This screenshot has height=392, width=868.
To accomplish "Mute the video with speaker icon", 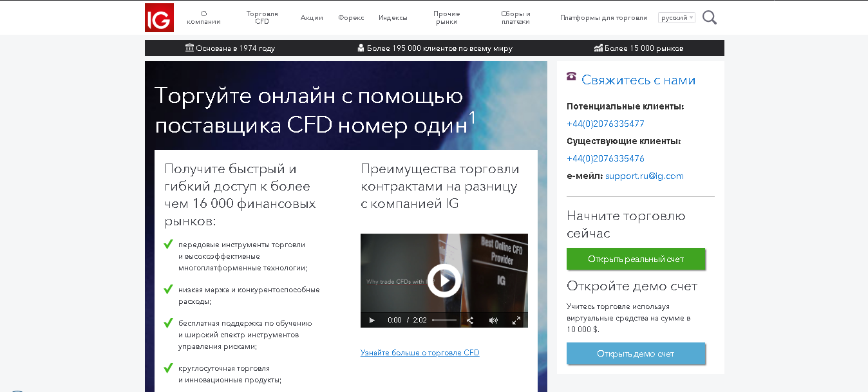I will (493, 320).
